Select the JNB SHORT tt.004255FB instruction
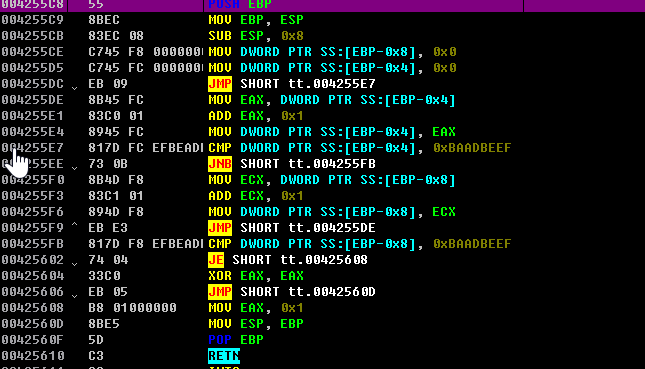This screenshot has height=369, width=645. 292,164
